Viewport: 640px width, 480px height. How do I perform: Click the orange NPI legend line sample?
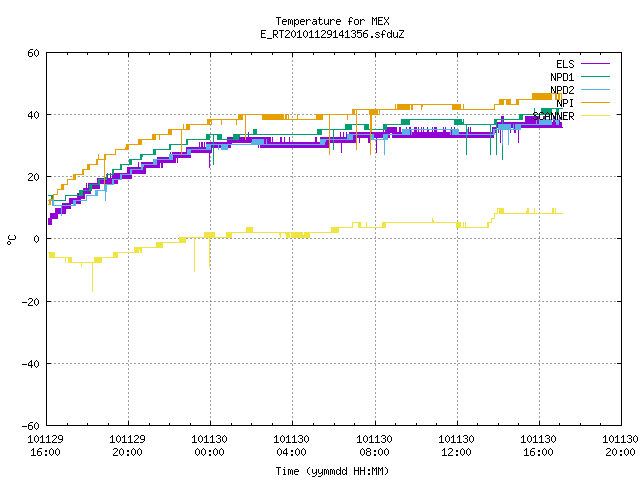tap(595, 103)
